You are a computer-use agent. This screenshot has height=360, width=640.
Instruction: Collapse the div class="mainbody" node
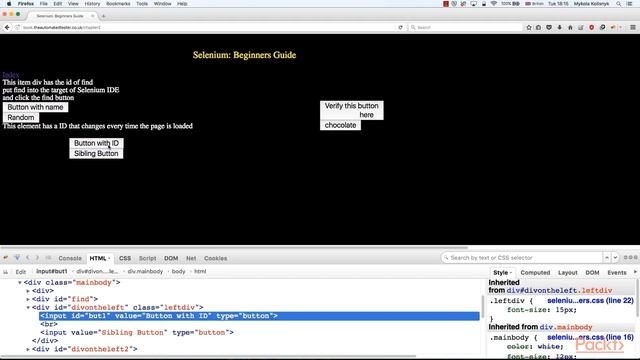(20, 282)
